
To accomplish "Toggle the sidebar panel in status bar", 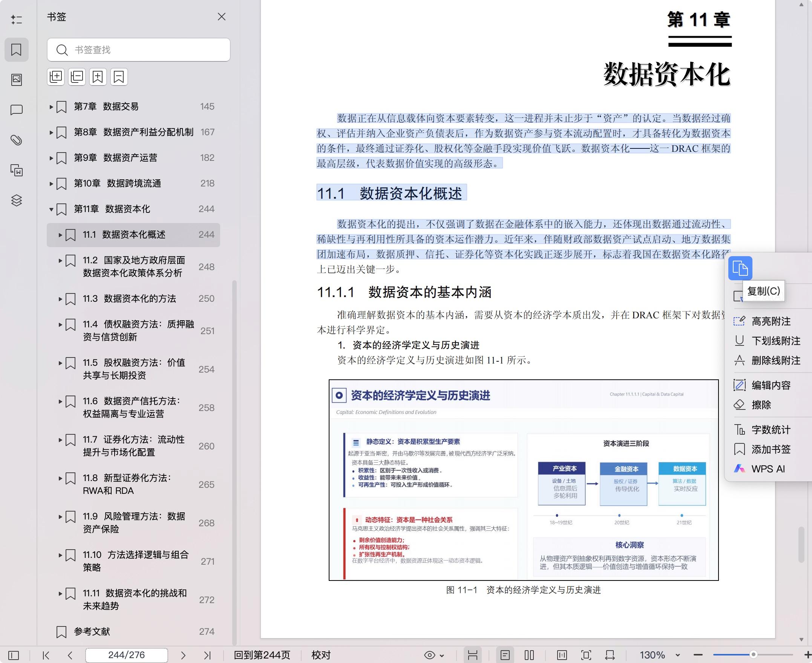I will click(x=13, y=655).
